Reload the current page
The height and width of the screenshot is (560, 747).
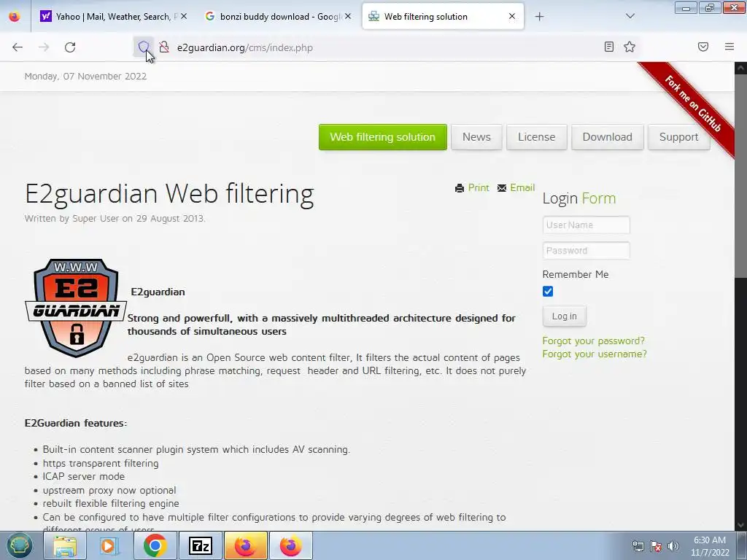pyautogui.click(x=70, y=47)
